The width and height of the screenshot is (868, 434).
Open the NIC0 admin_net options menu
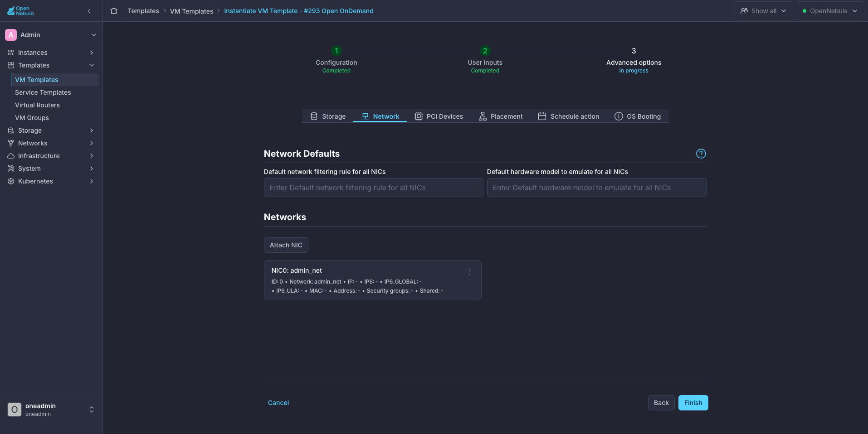(470, 272)
